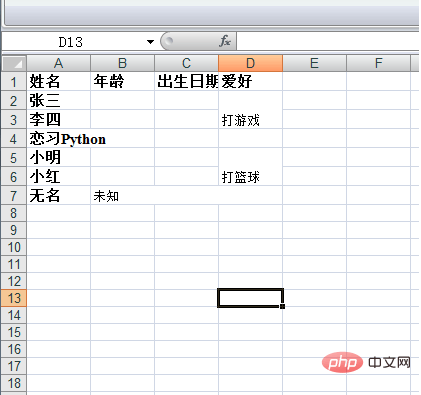Screen dimensions: 421x395
Task: Select row 6 header
Action: 14,176
